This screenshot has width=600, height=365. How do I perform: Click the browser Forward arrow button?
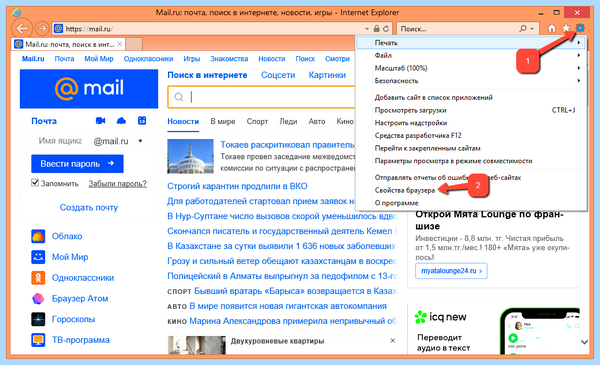pos(42,28)
